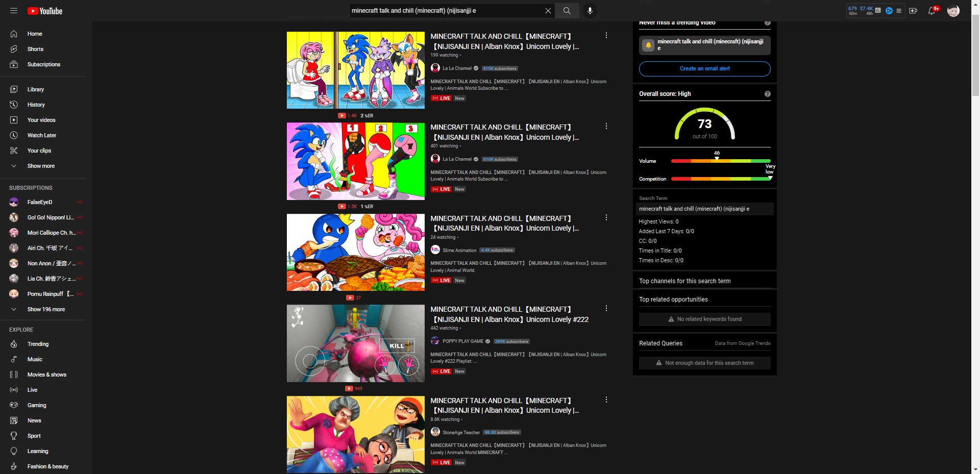
Task: Click the News icon in Explore
Action: tap(14, 420)
